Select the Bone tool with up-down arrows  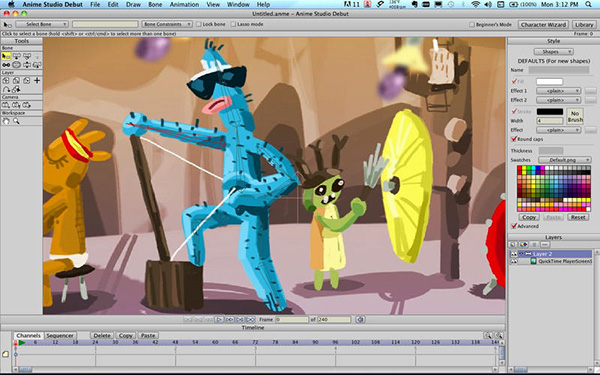coord(27,65)
